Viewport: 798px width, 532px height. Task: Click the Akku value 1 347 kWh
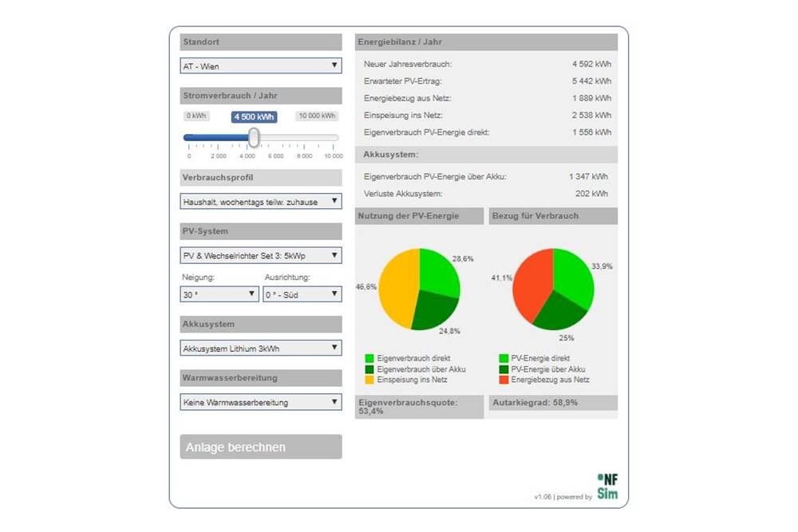588,176
